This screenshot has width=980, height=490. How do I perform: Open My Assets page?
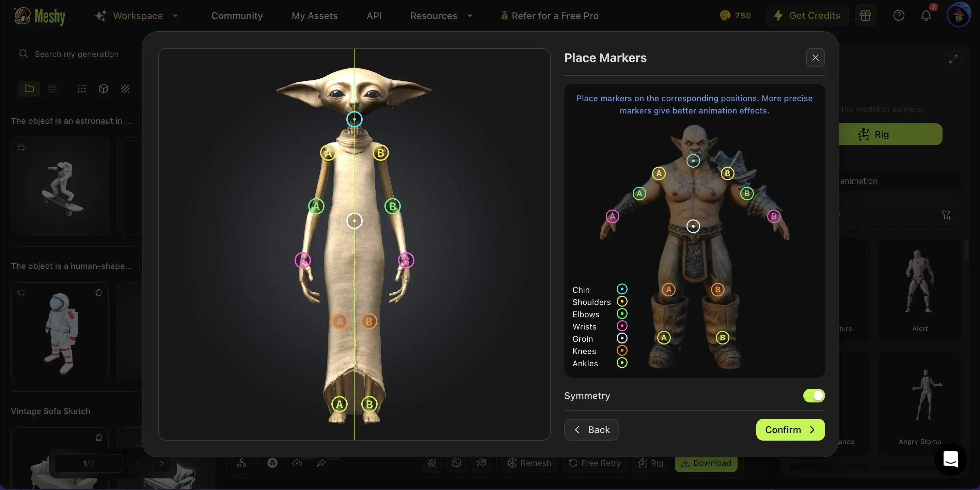click(x=314, y=16)
